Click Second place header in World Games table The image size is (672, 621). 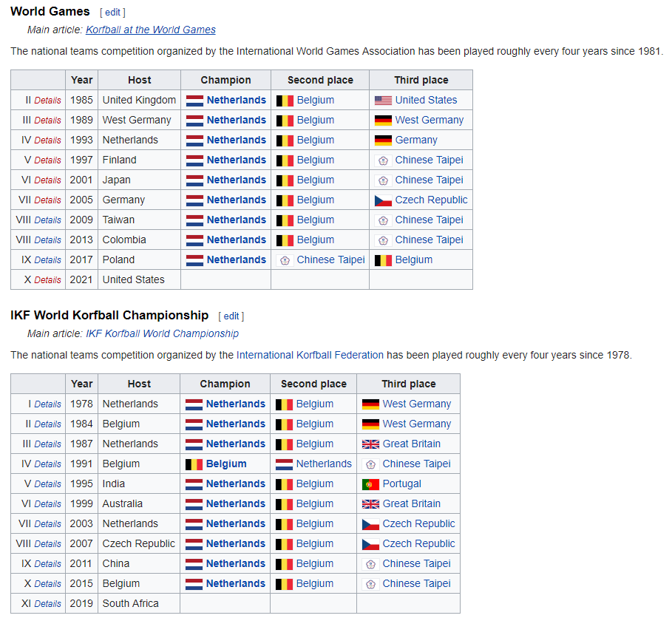pyautogui.click(x=320, y=80)
